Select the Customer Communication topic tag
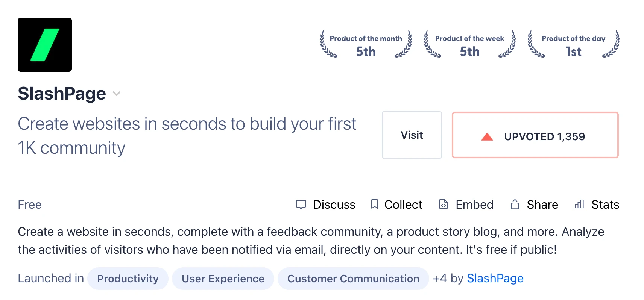644x300 pixels. [x=353, y=279]
